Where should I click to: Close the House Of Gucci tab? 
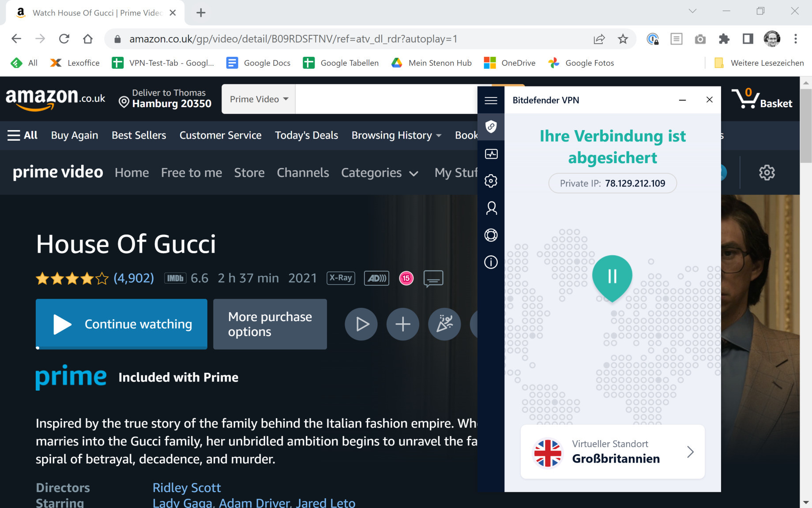[x=173, y=13]
